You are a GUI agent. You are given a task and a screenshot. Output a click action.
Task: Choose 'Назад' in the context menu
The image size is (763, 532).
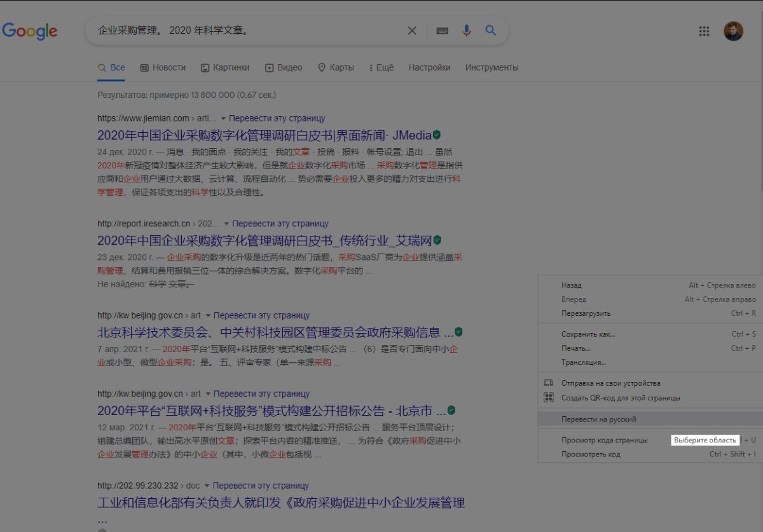click(650, 285)
